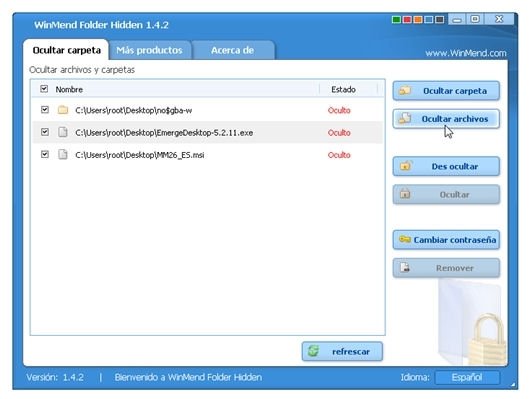The width and height of the screenshot is (529, 399).
Task: Click the document icon on Remover button
Action: point(405,267)
